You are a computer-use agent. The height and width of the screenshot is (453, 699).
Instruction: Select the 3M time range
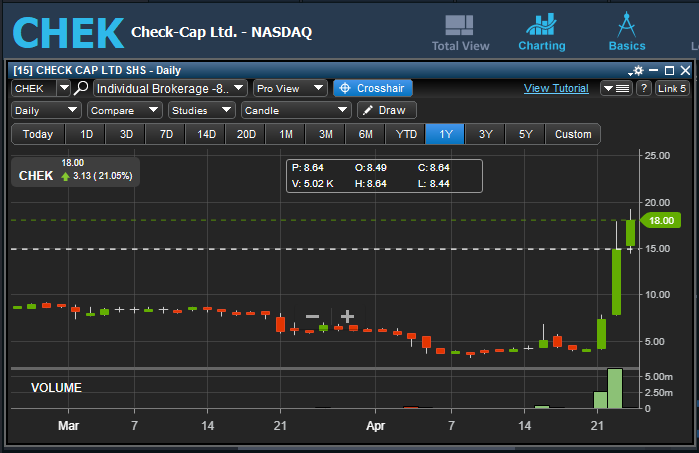(326, 134)
